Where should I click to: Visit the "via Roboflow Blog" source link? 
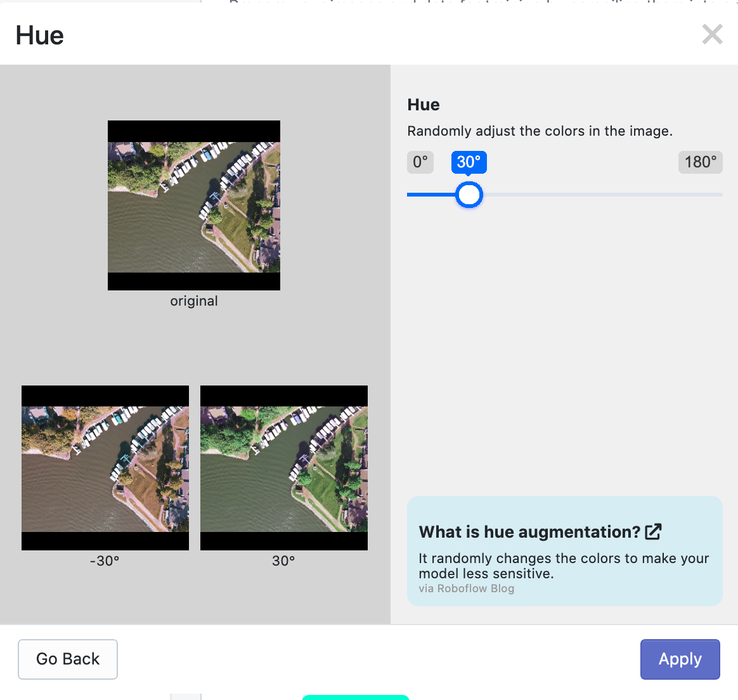pos(467,588)
